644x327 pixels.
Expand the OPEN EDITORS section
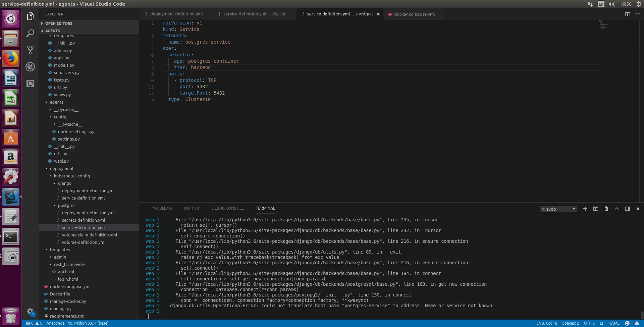[58, 23]
